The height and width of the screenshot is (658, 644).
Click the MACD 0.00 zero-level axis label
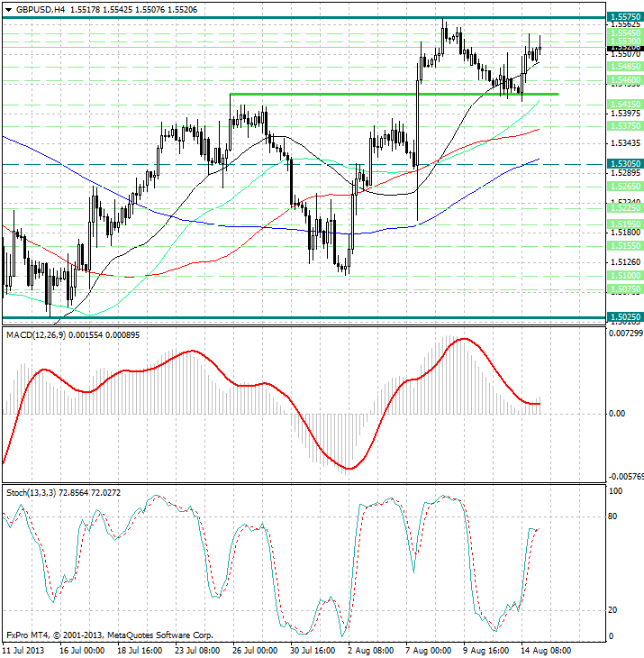coord(616,414)
